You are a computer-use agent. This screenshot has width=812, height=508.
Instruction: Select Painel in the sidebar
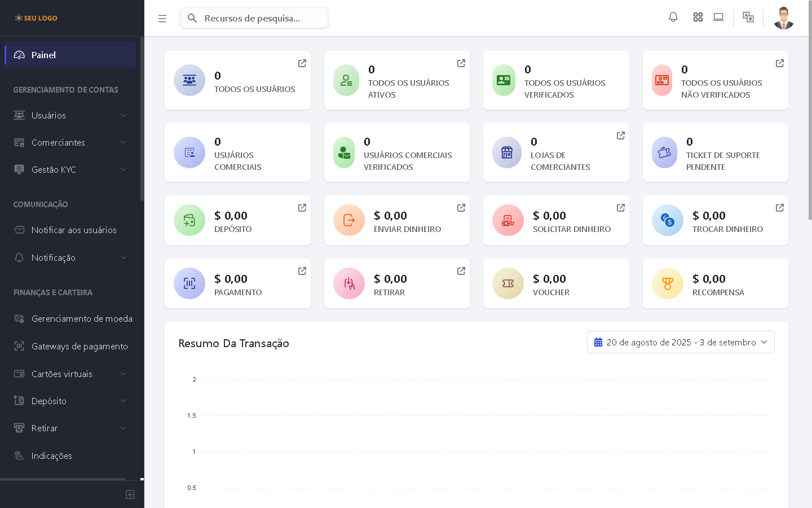70,55
